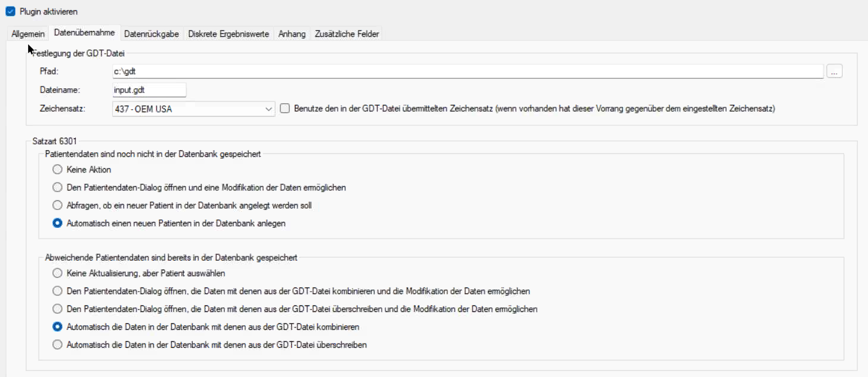Choose open Patientendaten-Dialog and allow modification
Viewport: 868px width, 377px height.
pos(57,188)
